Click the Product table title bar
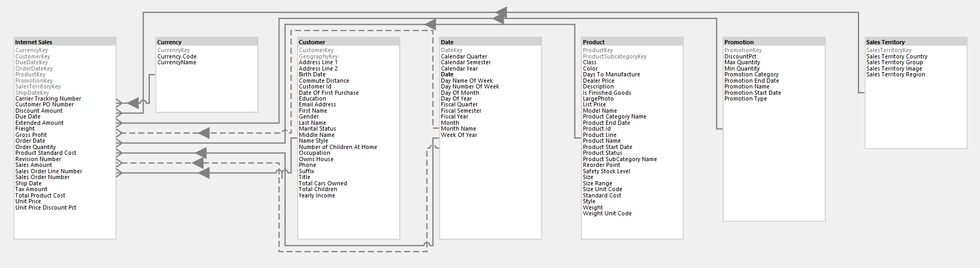 [x=632, y=42]
